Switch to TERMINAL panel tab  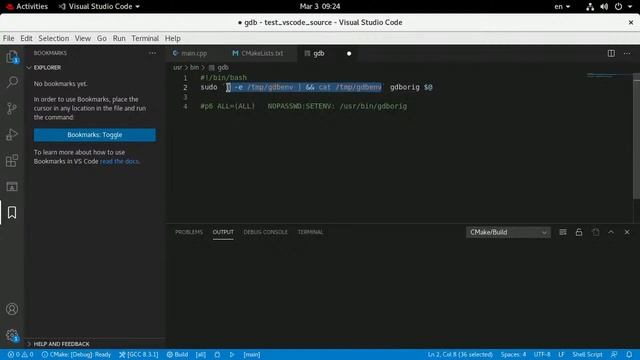(310, 232)
